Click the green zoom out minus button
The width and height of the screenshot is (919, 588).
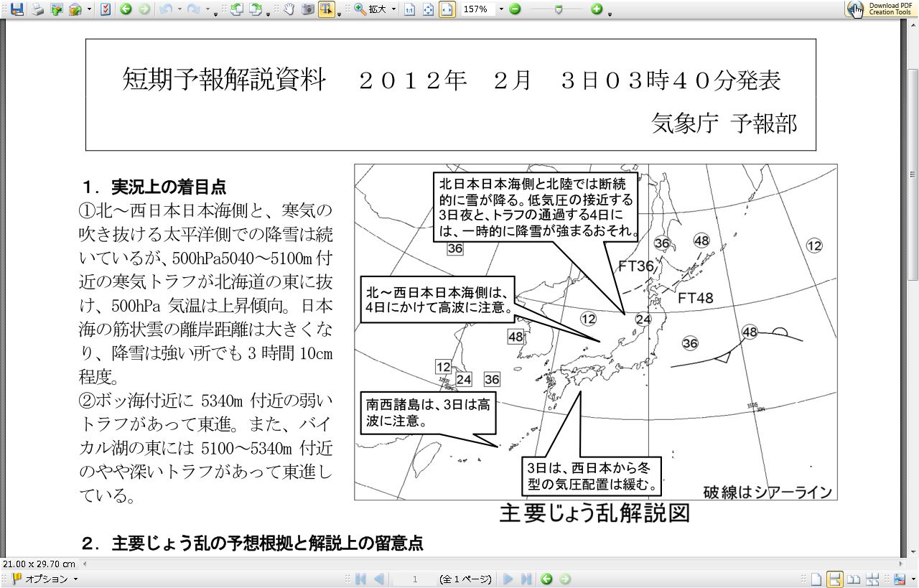coord(515,9)
